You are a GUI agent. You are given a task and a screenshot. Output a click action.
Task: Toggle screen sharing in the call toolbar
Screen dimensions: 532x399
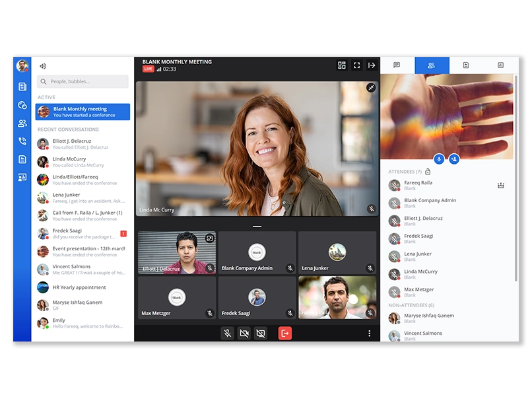[260, 334]
